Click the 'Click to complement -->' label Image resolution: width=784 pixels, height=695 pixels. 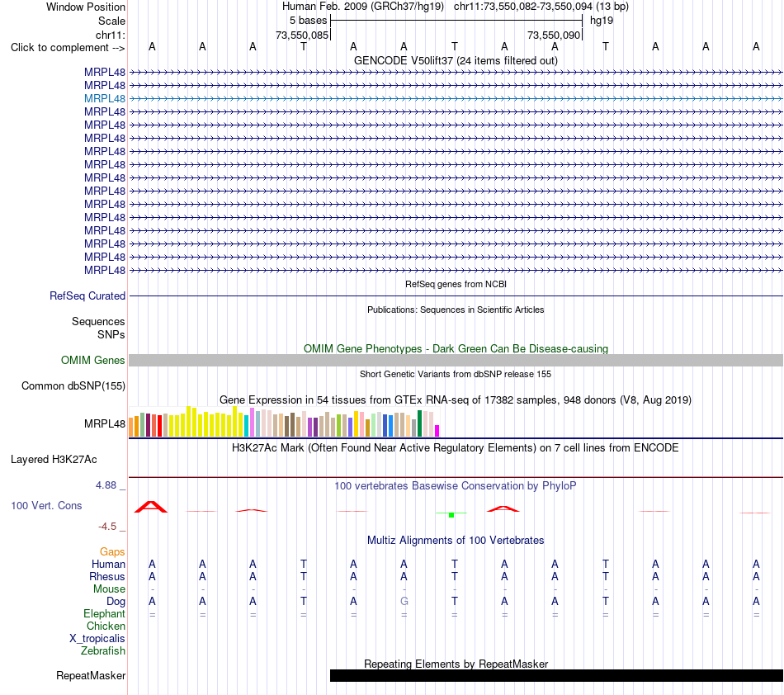pos(68,48)
